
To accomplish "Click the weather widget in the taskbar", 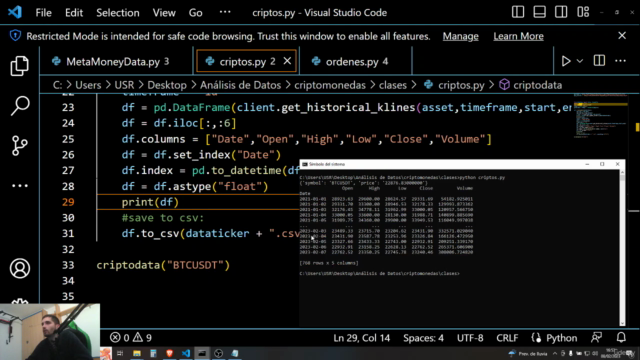I will pos(528,353).
